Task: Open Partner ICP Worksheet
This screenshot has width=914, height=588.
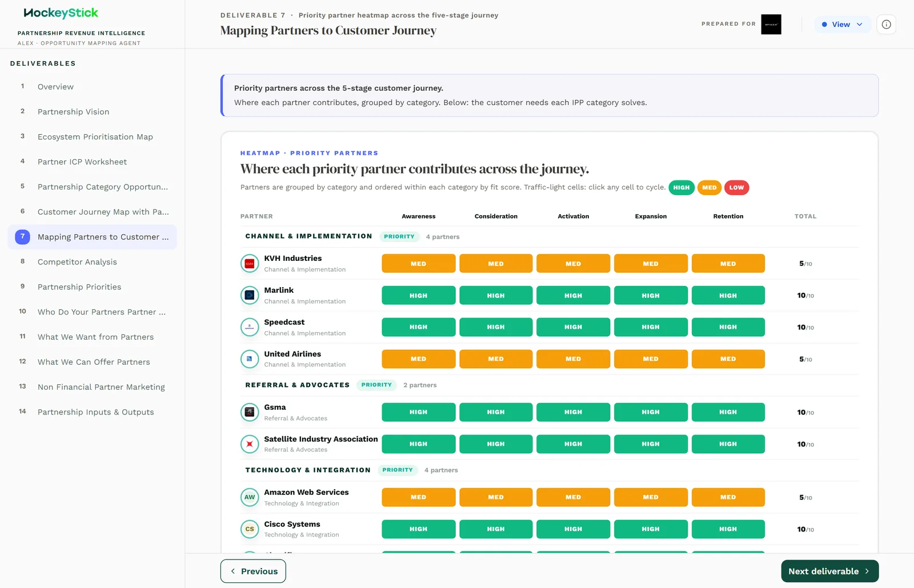Action: [x=92, y=162]
